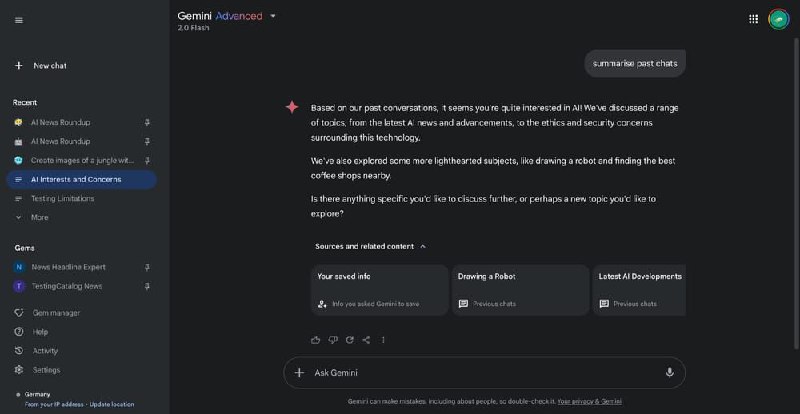800x414 pixels.
Task: Click the Update location link
Action: pyautogui.click(x=112, y=404)
